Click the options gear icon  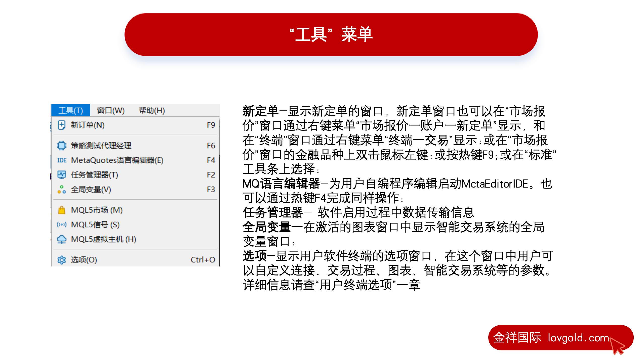(x=61, y=260)
